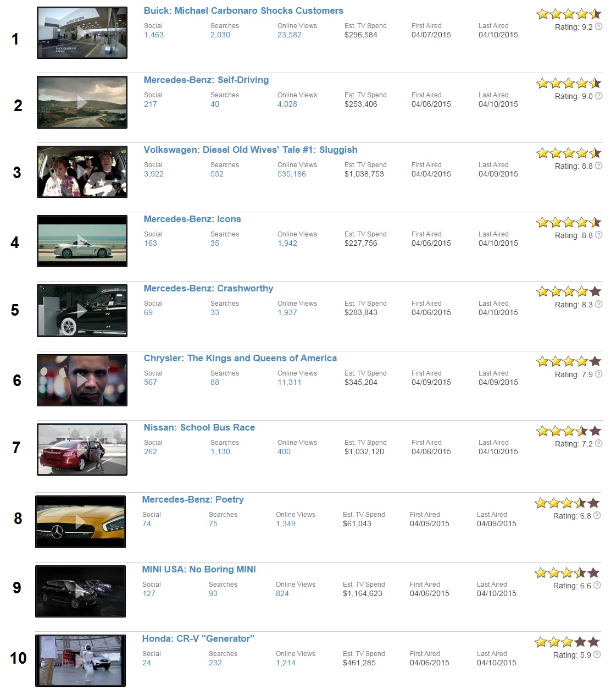Open the Volkswagen ad's Online Views 535,186
Image resolution: width=611 pixels, height=700 pixels.
tap(292, 174)
